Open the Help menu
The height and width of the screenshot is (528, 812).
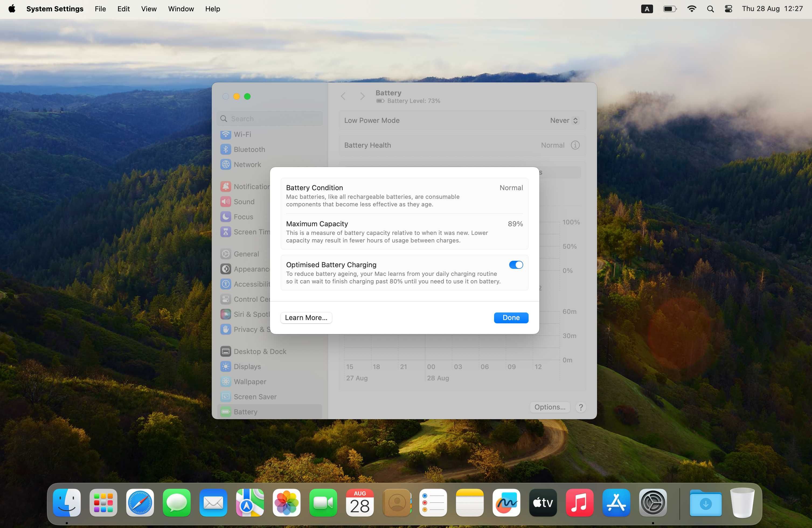click(x=212, y=9)
